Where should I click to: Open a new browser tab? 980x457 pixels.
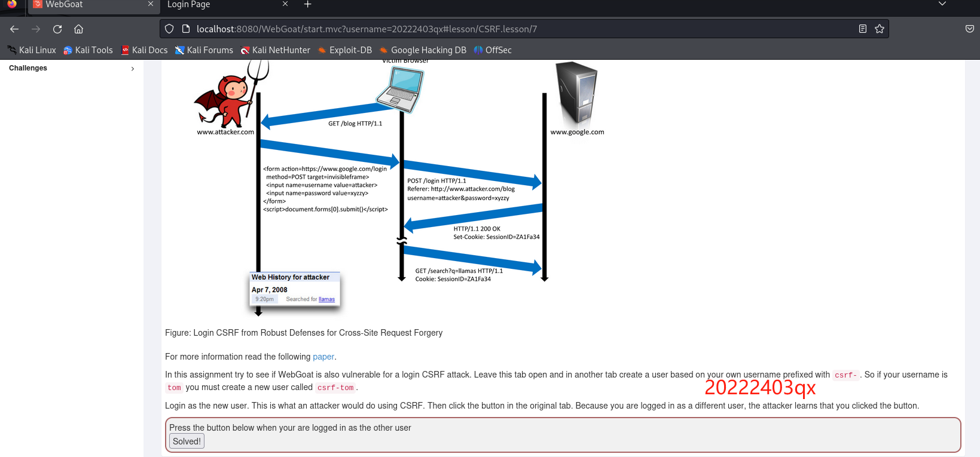coord(307,4)
